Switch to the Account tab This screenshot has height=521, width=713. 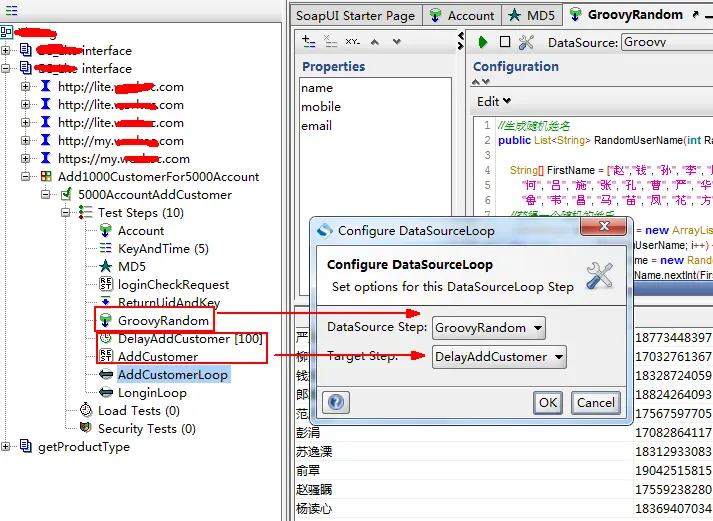pos(462,15)
